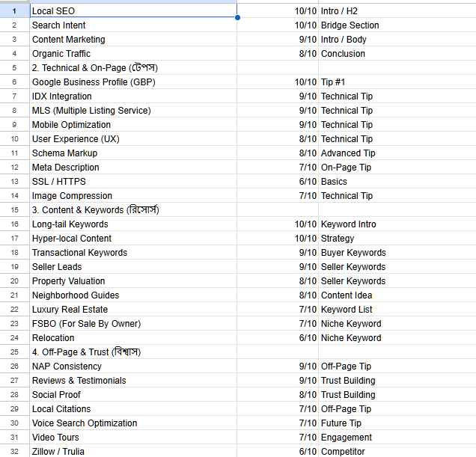
Task: Select the 'Organic Traffic' cell
Action: [x=133, y=54]
